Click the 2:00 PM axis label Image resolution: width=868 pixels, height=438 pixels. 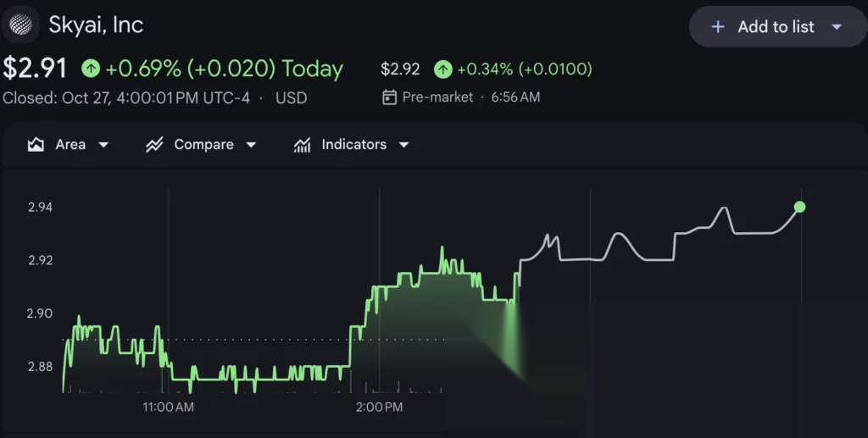pyautogui.click(x=379, y=407)
